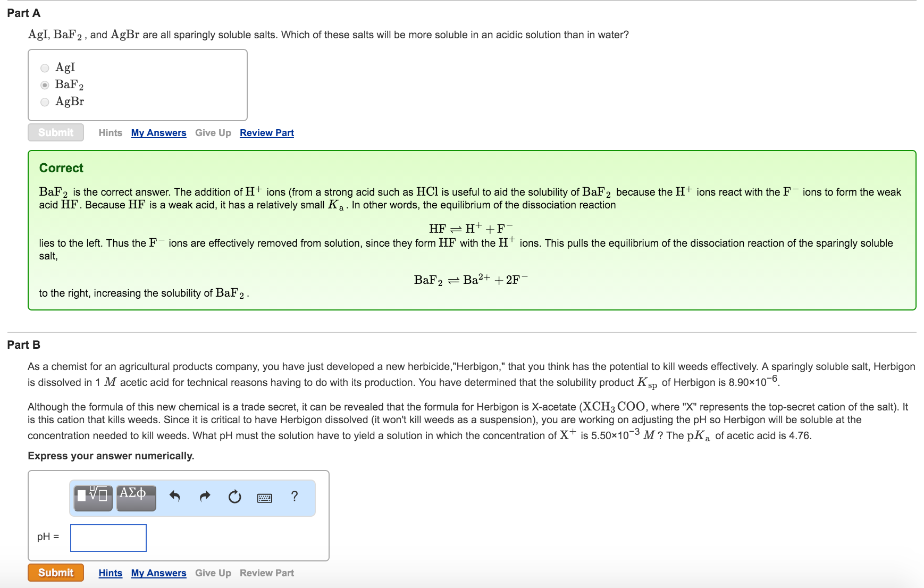Give Up on Part B
Screen dimensions: 924x588
pos(213,573)
